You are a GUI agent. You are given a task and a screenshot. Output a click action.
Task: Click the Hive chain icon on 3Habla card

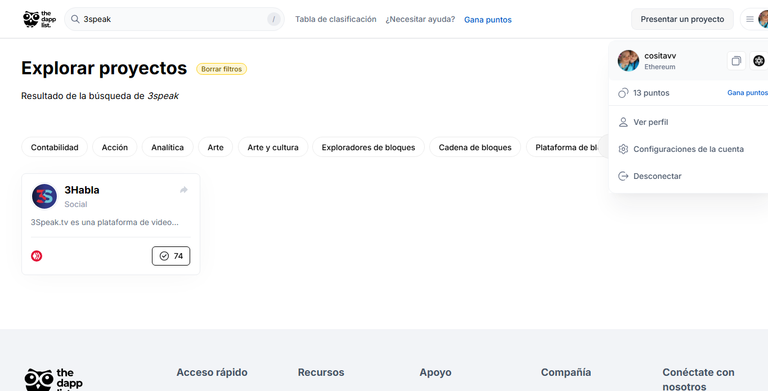pos(37,256)
